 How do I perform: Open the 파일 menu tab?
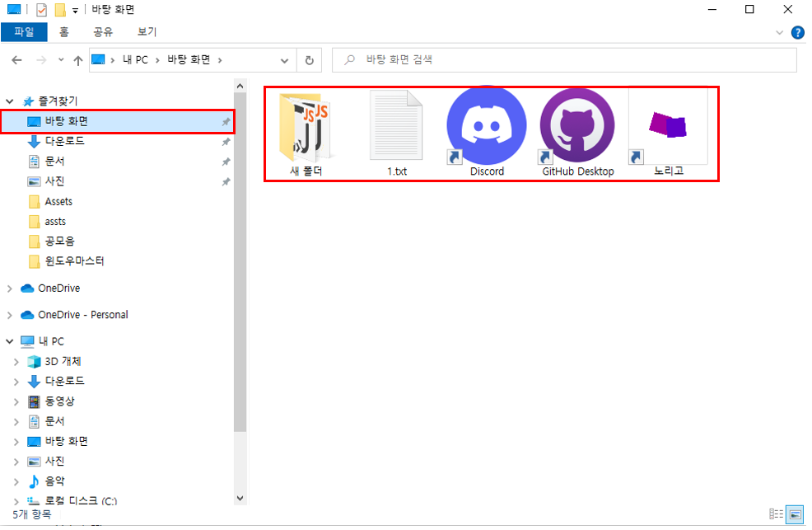(x=24, y=32)
